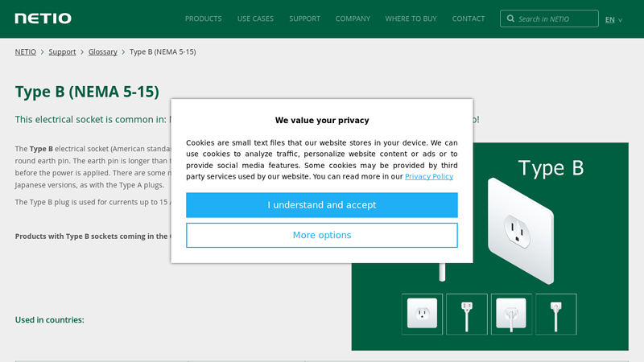Open the Products menu
Image resolution: width=644 pixels, height=362 pixels.
point(203,19)
